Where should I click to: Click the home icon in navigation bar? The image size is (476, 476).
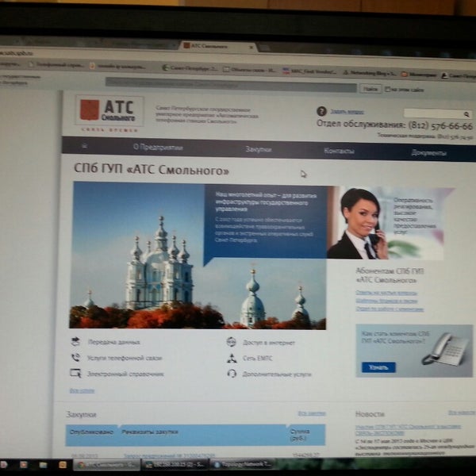[x=85, y=146]
